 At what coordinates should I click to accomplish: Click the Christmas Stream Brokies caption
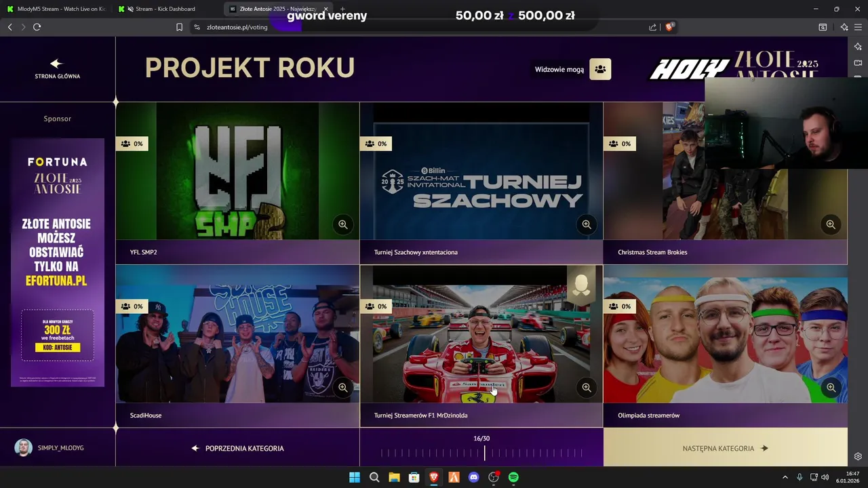(x=652, y=252)
